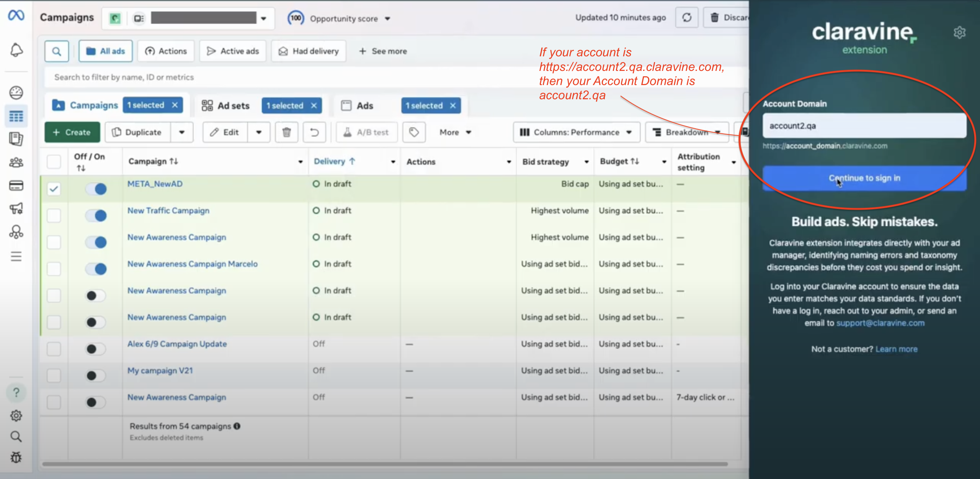Refresh campaign data with the reload icon
This screenshot has width=980, height=479.
click(687, 18)
